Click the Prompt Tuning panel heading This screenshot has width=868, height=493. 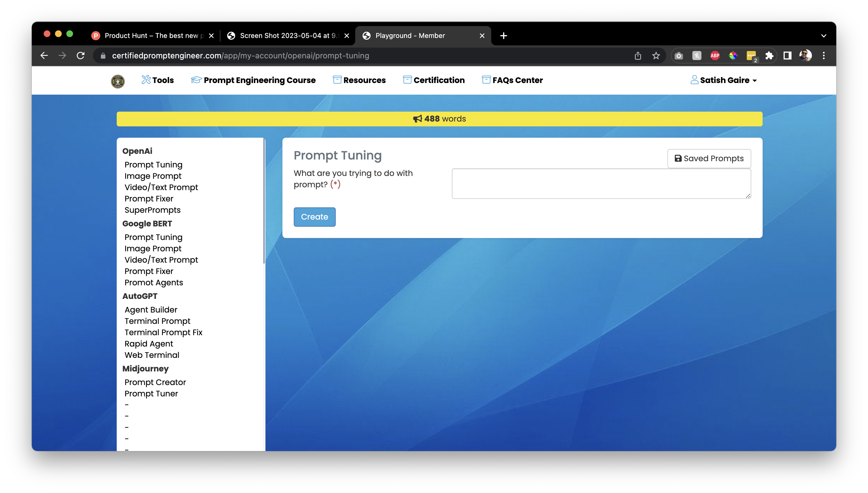[337, 156]
